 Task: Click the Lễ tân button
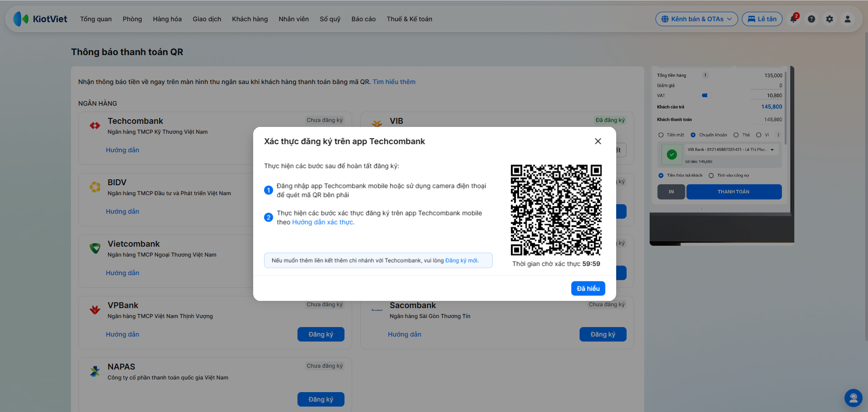tap(762, 19)
